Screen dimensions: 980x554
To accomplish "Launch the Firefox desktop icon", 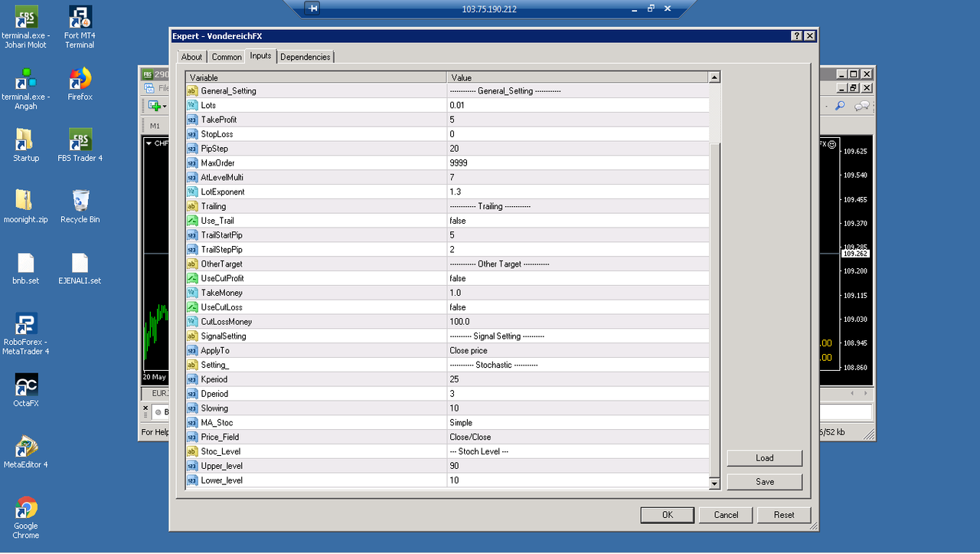I will click(80, 84).
